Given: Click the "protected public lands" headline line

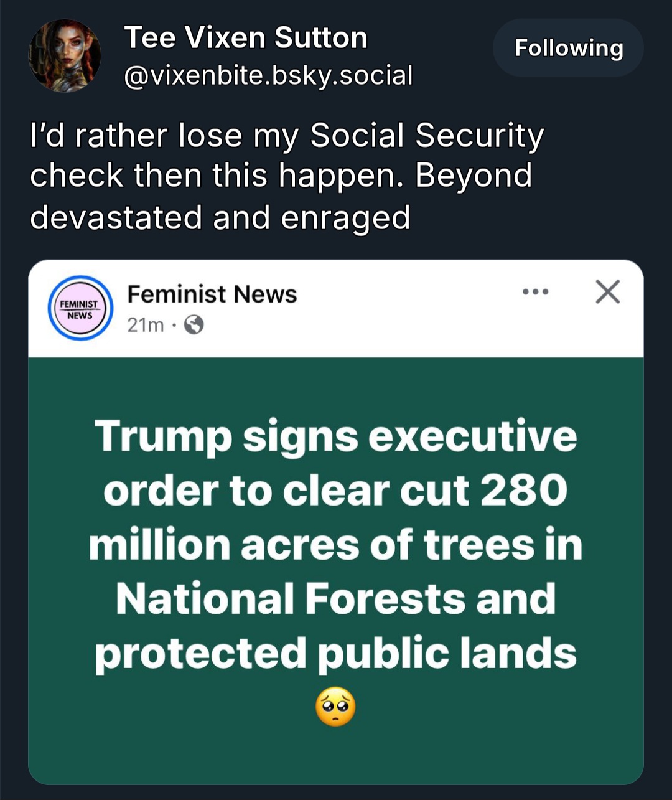Looking at the screenshot, I should 335,654.
